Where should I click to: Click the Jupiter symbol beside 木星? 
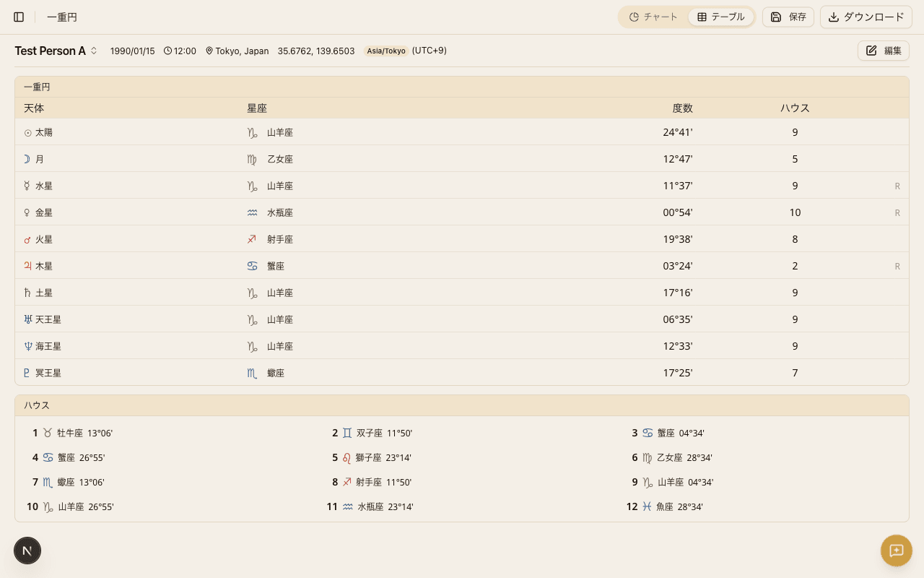click(28, 266)
